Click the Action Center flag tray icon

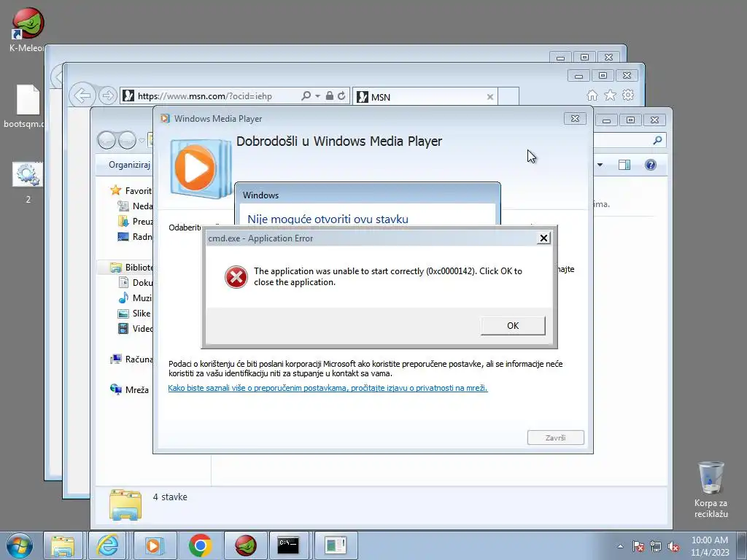tap(638, 546)
